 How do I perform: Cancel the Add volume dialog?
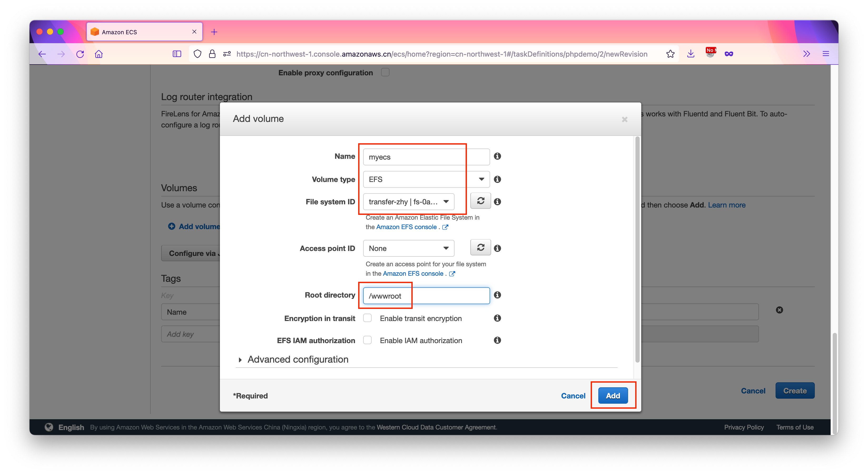point(573,396)
